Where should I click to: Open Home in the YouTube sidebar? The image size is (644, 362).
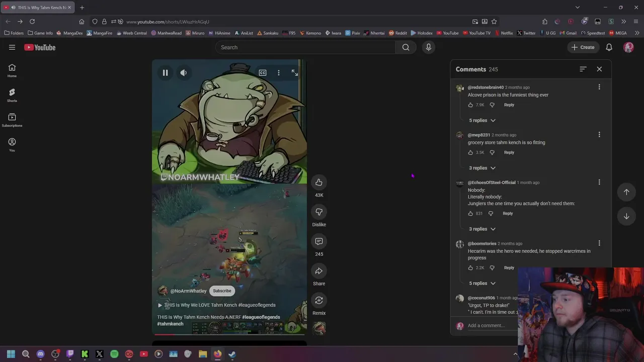[x=12, y=71]
